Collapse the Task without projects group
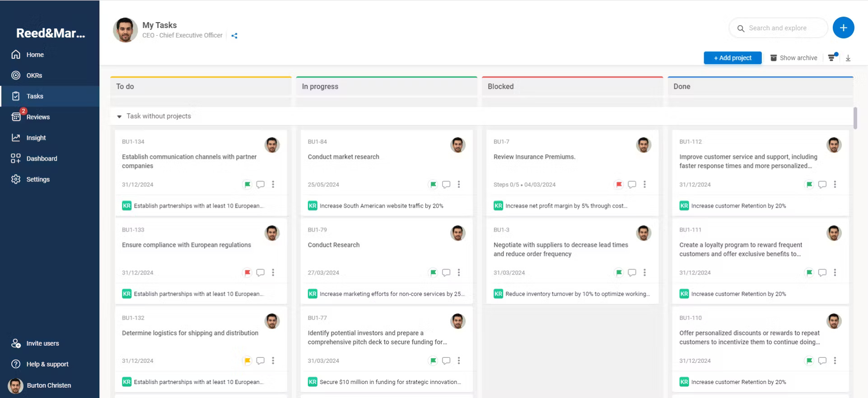The height and width of the screenshot is (398, 868). pyautogui.click(x=119, y=116)
